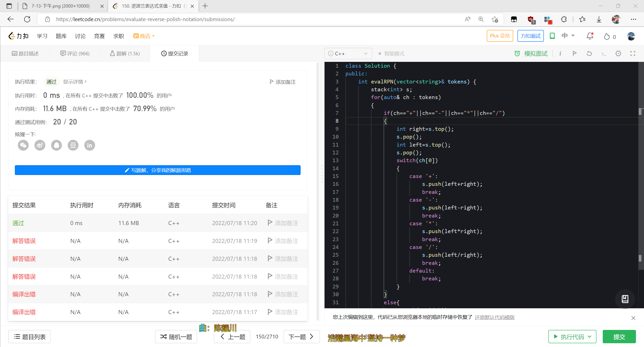Viewport: 644px width, 347px height.
Task: Enter fullscreen editor mode icon
Action: (x=633, y=53)
